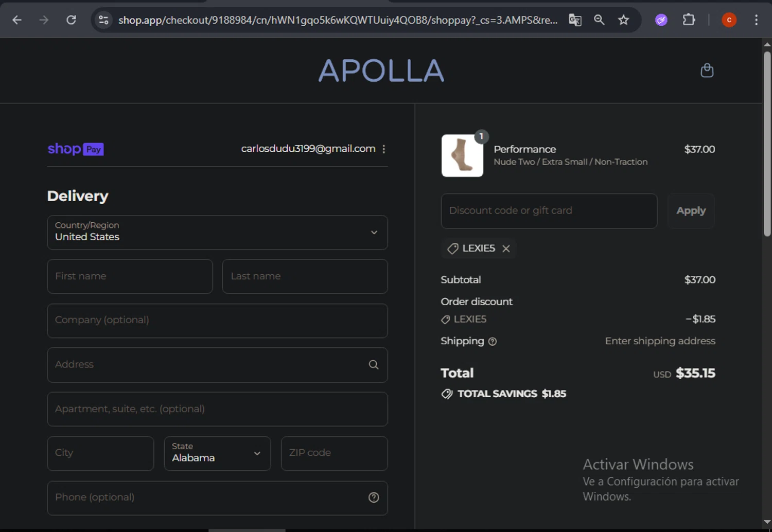Click the scrollbar down arrow
The image size is (772, 532).
click(x=767, y=522)
